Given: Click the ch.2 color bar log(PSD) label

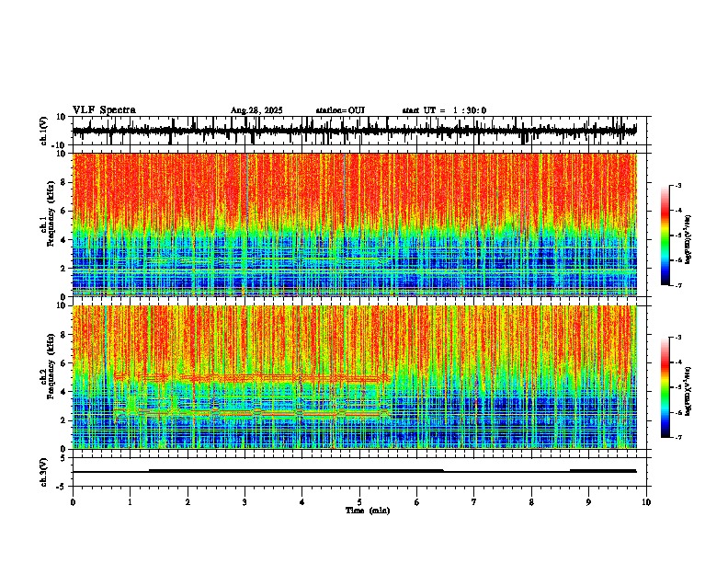Looking at the screenshot, I should pyautogui.click(x=688, y=391).
